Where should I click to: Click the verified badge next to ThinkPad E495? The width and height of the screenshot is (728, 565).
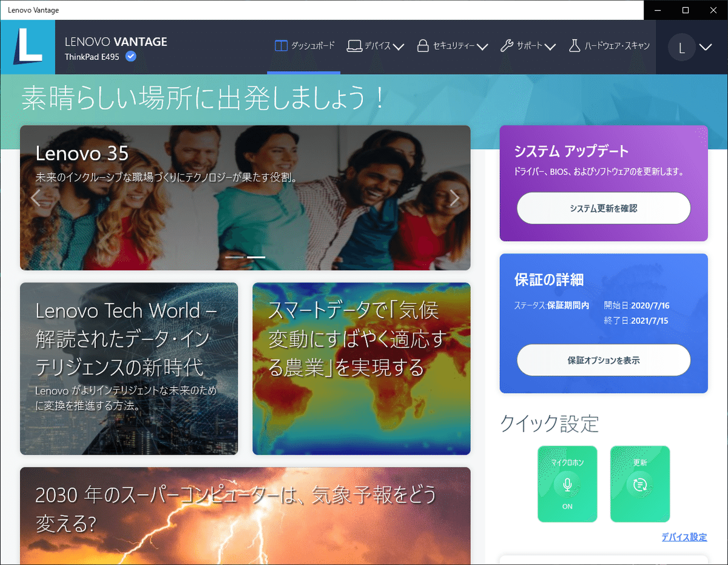pyautogui.click(x=131, y=56)
